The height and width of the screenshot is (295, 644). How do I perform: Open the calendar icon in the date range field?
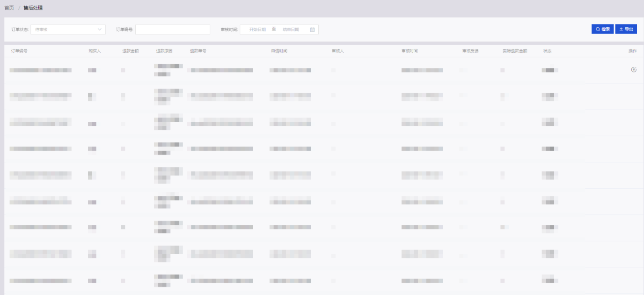coord(312,29)
